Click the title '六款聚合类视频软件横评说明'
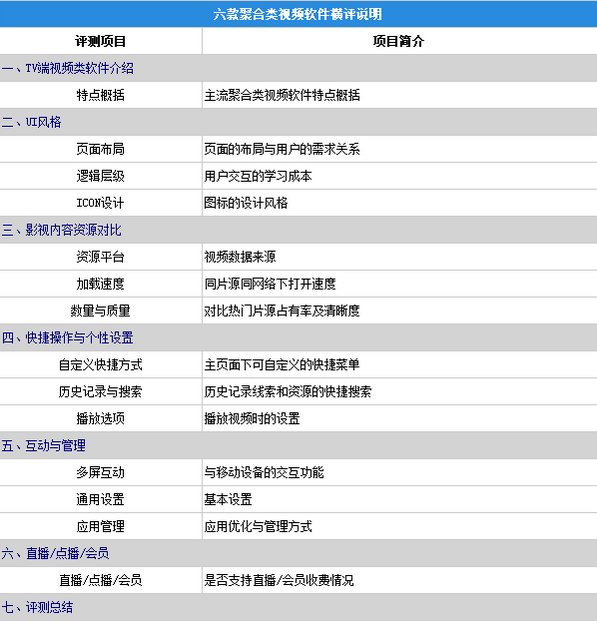This screenshot has height=621, width=597. click(x=298, y=14)
